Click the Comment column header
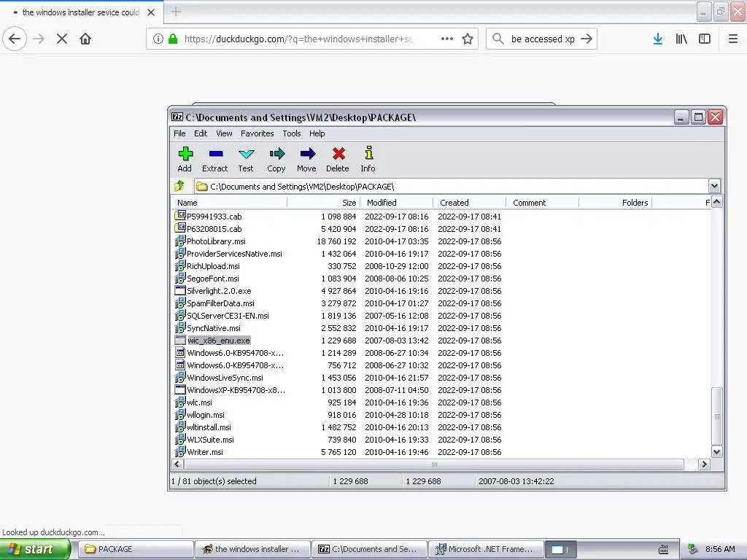The image size is (747, 560). click(x=542, y=203)
